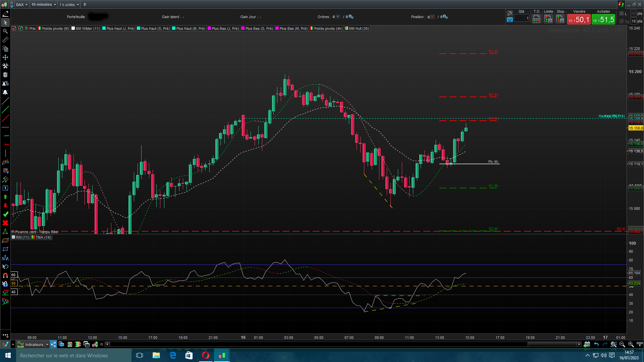The width and height of the screenshot is (644, 362).
Task: Select the green trend line tool
Action: coord(5,110)
